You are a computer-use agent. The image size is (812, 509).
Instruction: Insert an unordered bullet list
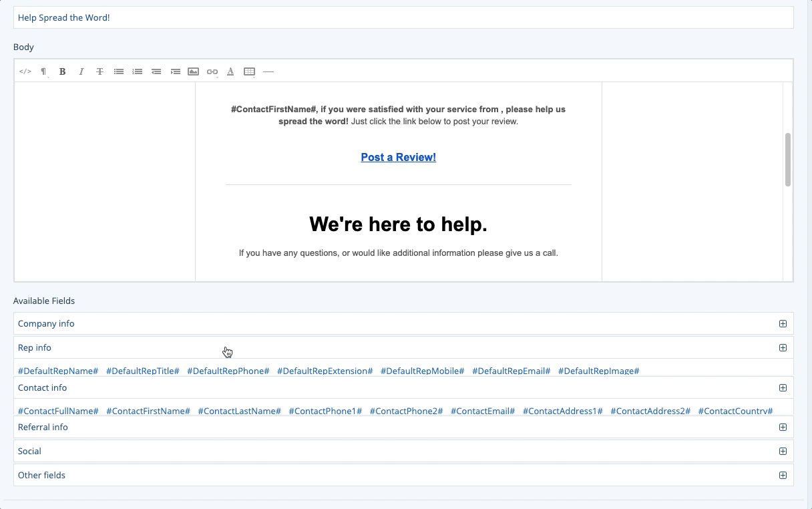pyautogui.click(x=118, y=71)
